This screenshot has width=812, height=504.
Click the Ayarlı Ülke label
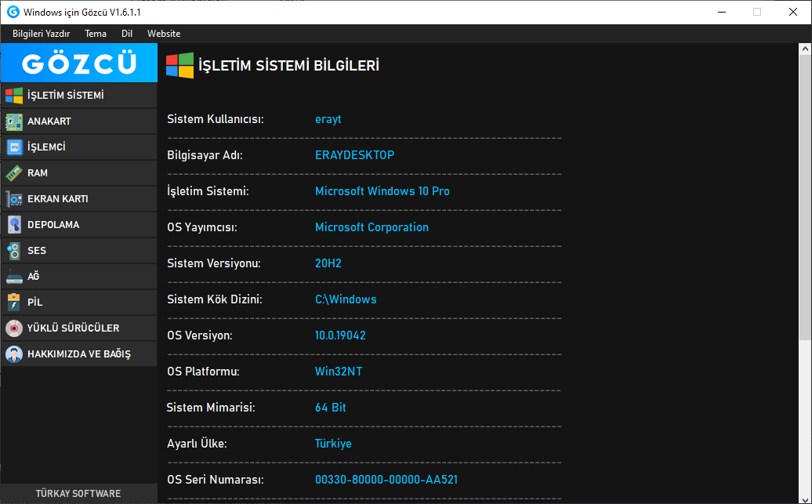point(197,444)
